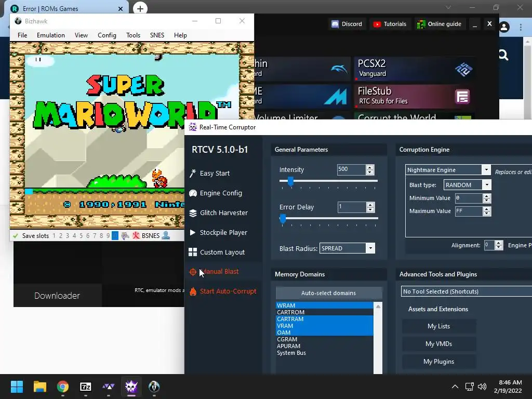Click the website search magnifier icon
Image resolution: width=532 pixels, height=399 pixels.
click(503, 55)
